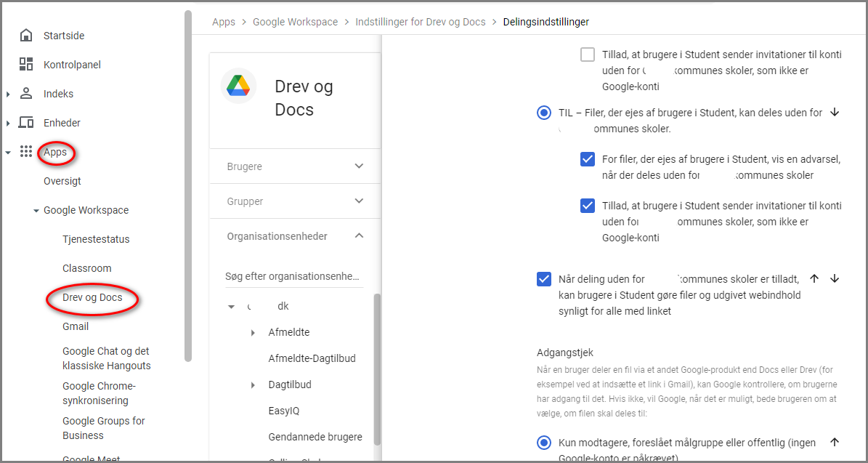868x463 pixels.
Task: Click down arrow beside 'Når deling uden for'
Action: coord(835,278)
